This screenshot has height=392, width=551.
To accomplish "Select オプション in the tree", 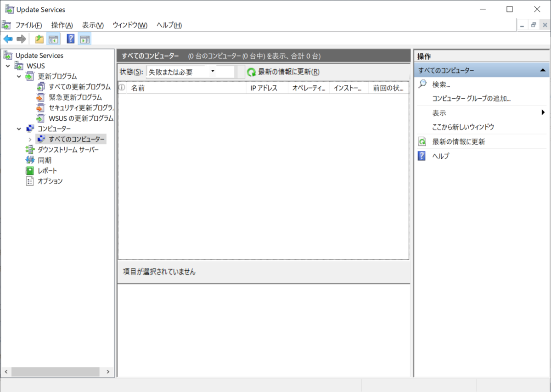I will [x=50, y=181].
